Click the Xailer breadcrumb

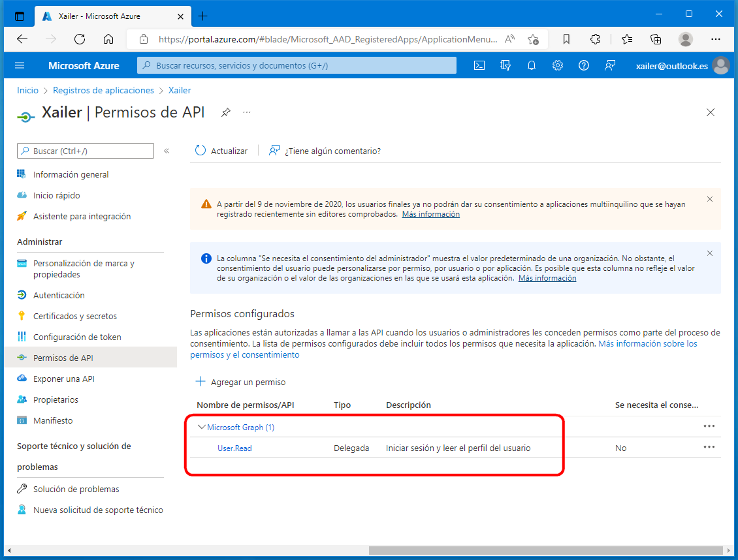pos(180,90)
